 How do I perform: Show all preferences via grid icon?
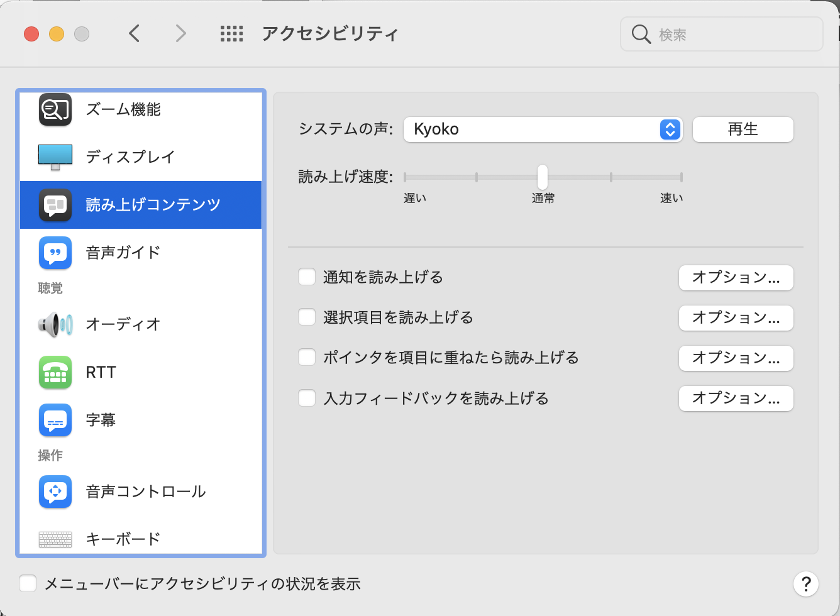231,33
